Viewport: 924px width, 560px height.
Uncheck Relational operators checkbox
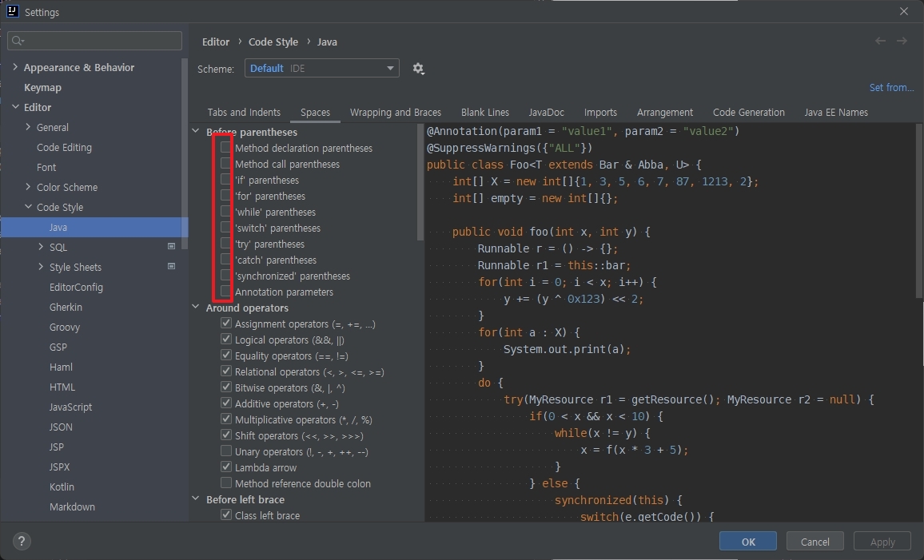coord(225,371)
